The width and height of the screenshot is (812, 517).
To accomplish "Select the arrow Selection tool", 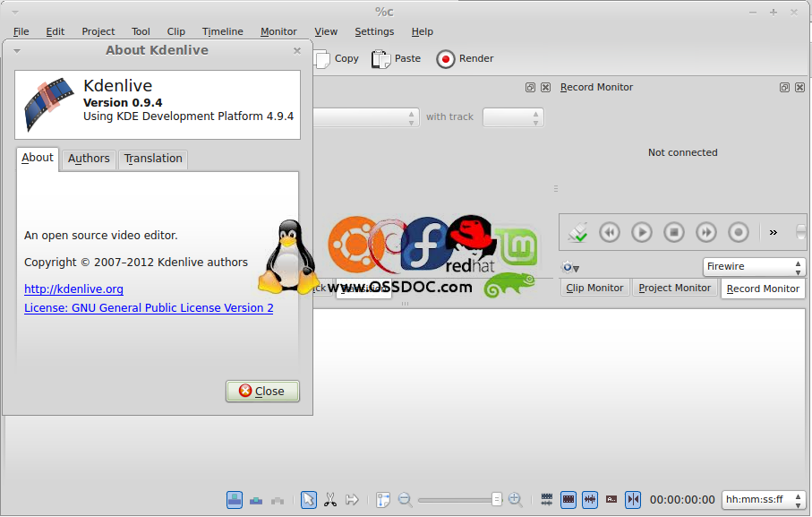I will click(309, 500).
